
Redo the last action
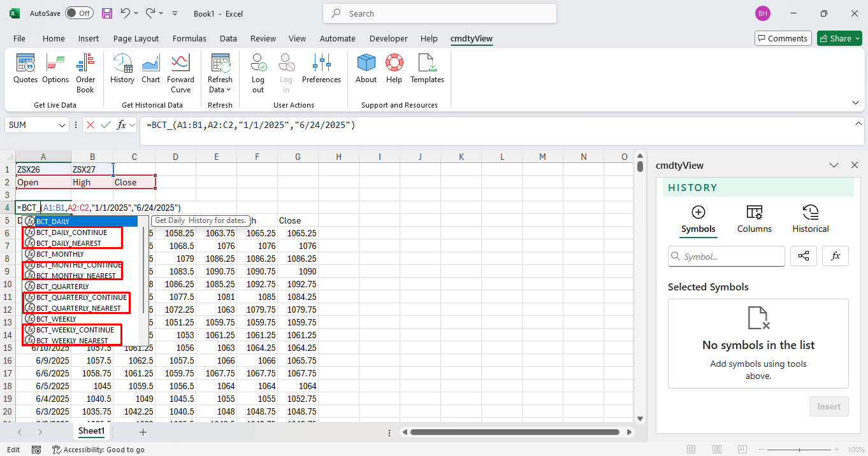point(150,13)
